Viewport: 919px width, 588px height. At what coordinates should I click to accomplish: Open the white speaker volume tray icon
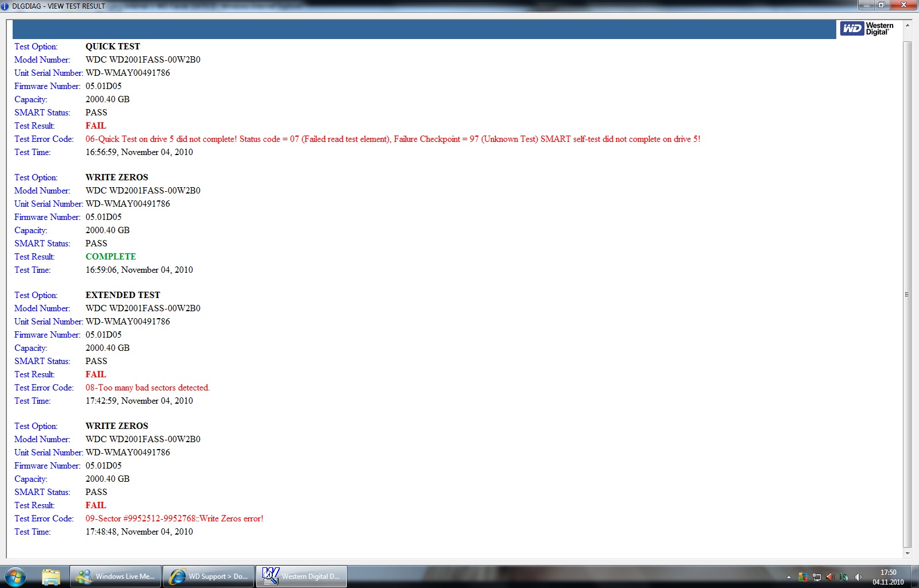tap(858, 577)
